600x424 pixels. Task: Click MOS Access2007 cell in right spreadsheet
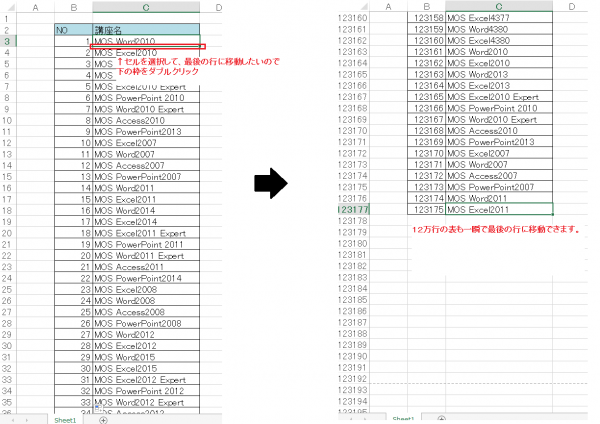coord(499,176)
